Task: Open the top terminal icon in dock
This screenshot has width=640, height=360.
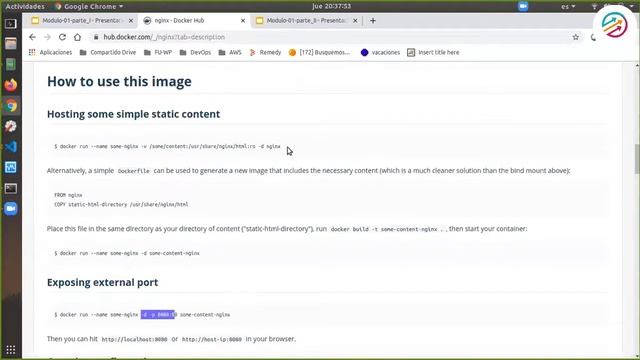Action: [x=11, y=24]
